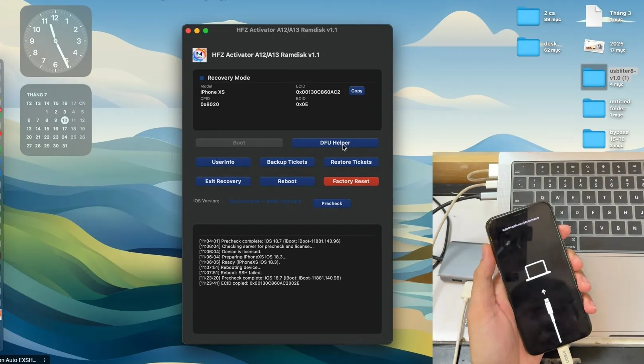Click log line 'Reboot: SSH failed.'
This screenshot has height=364, width=644.
pos(230,273)
